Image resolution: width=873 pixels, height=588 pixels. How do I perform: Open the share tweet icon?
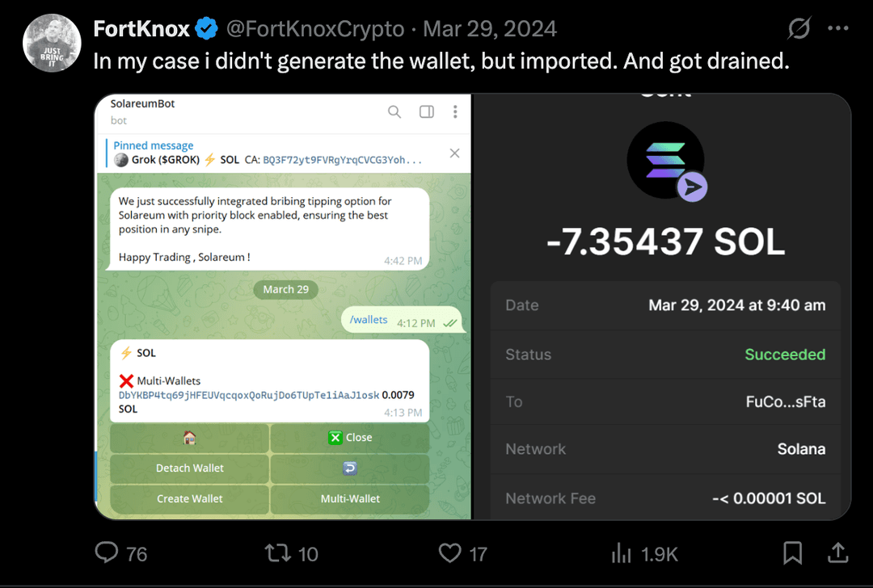pyautogui.click(x=838, y=553)
